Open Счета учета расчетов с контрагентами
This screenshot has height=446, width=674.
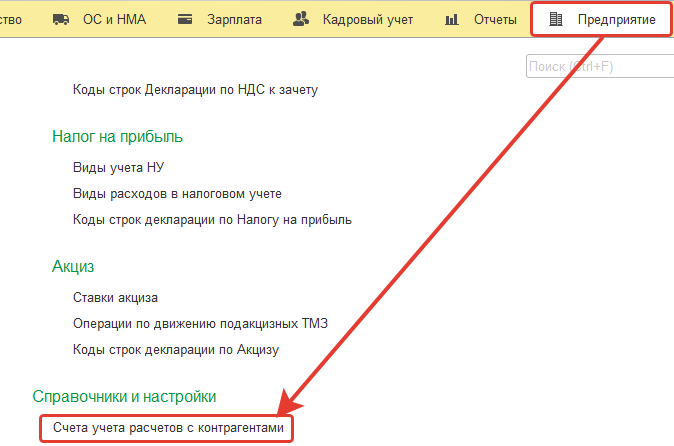tap(168, 428)
